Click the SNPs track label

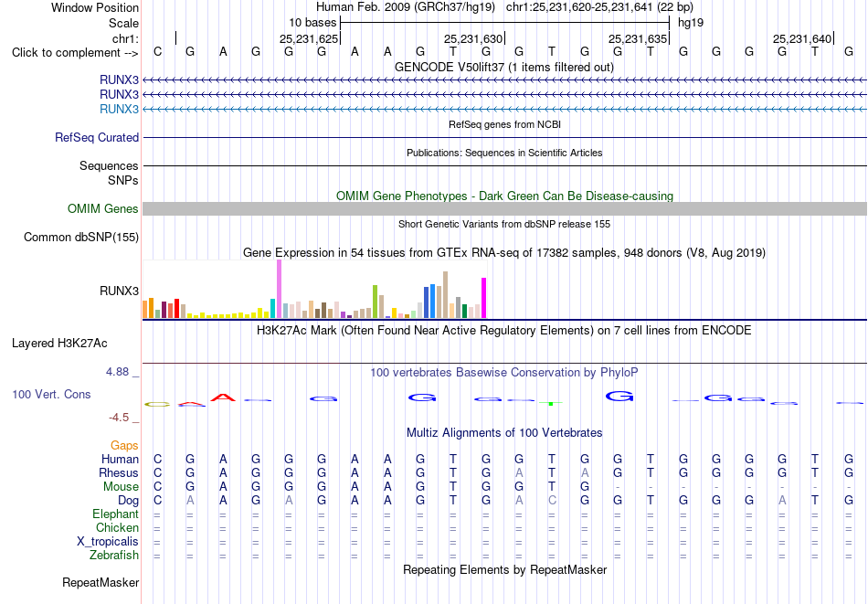coord(123,181)
